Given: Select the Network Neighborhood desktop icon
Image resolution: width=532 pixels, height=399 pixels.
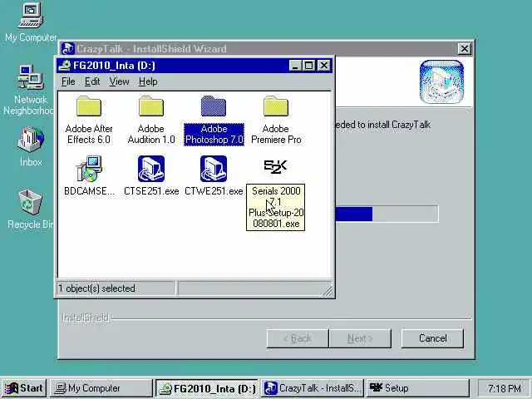Looking at the screenshot, I should pos(31,77).
